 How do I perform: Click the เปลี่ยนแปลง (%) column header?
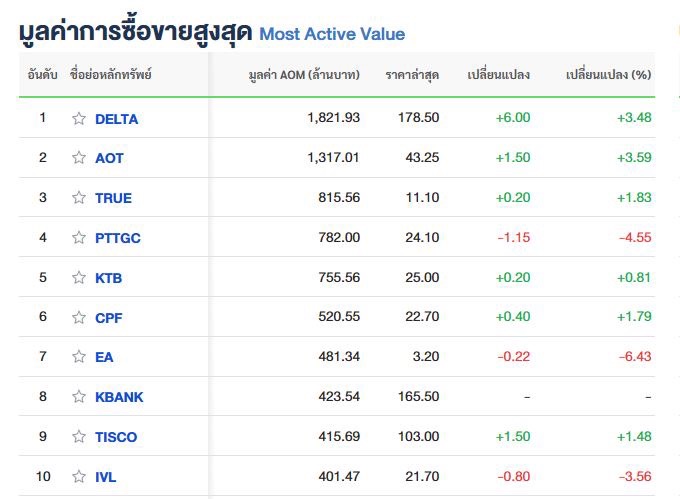[608, 75]
